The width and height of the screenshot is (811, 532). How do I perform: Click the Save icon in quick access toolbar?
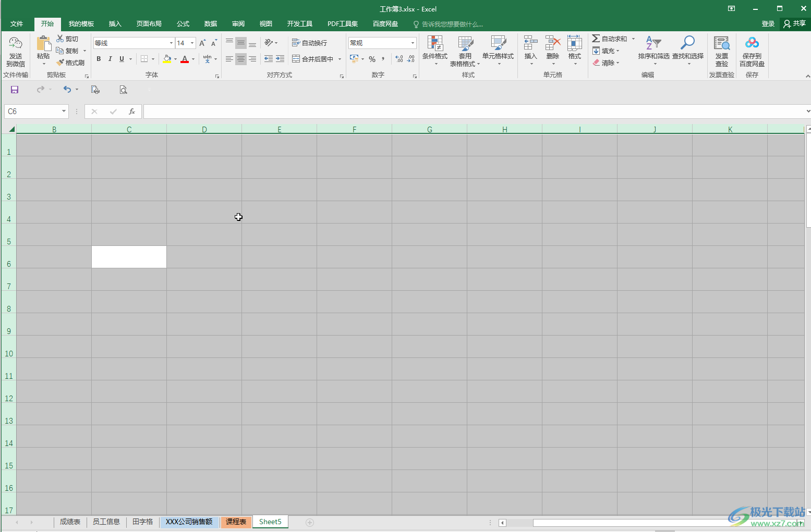[15, 90]
